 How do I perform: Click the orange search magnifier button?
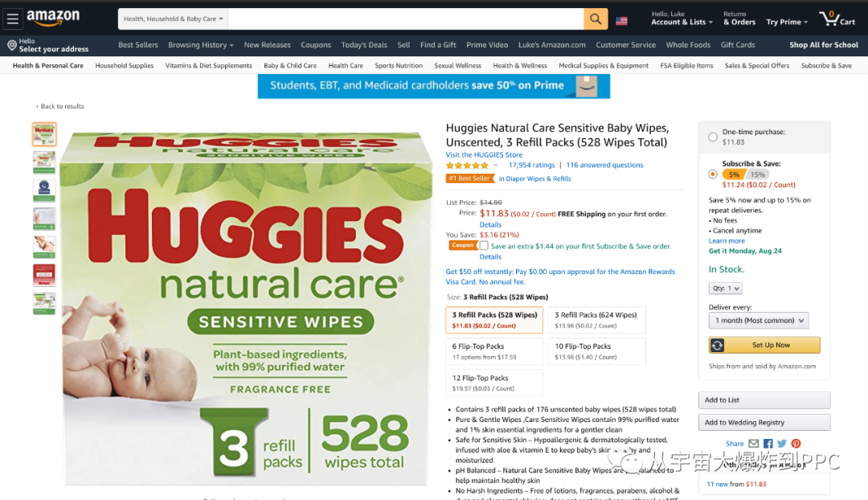596,18
